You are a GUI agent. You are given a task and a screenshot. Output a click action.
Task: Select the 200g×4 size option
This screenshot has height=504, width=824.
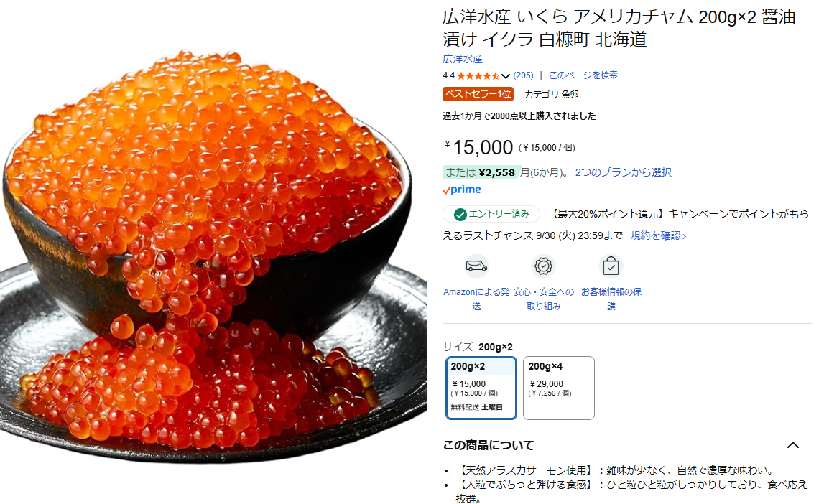[x=559, y=388]
